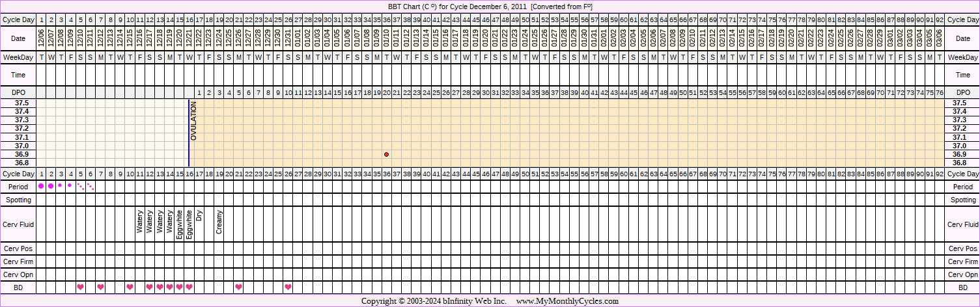Click the BD heart on cycle day 26
980x307 pixels.
[x=288, y=287]
